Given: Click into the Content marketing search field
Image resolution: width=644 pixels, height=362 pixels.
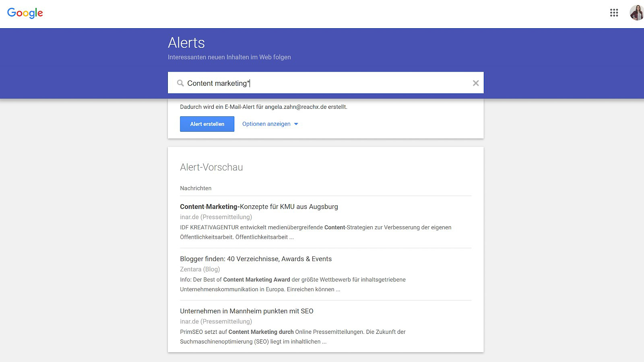Looking at the screenshot, I should pyautogui.click(x=322, y=83).
